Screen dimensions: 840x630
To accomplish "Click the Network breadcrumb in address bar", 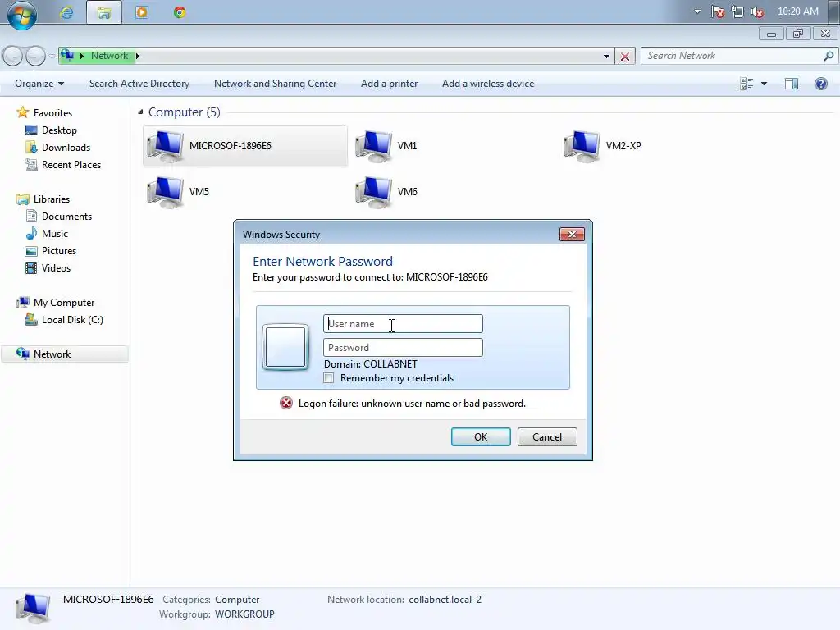I will tap(109, 56).
